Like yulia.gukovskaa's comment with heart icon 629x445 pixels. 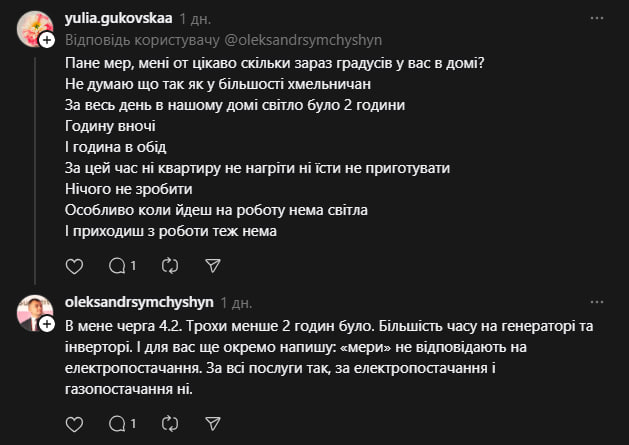tap(73, 266)
